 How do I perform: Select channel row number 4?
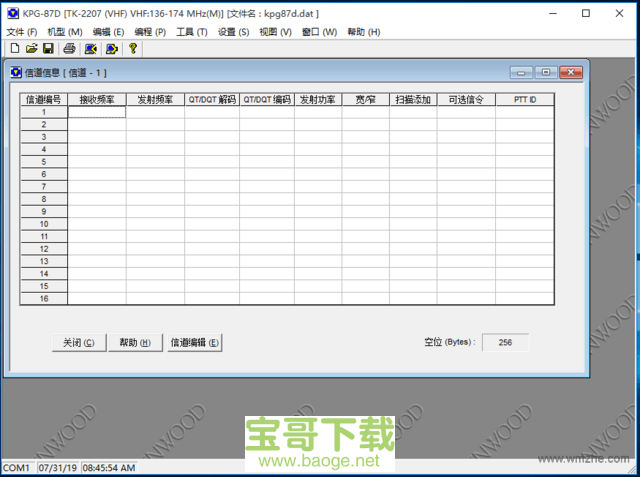[44, 149]
